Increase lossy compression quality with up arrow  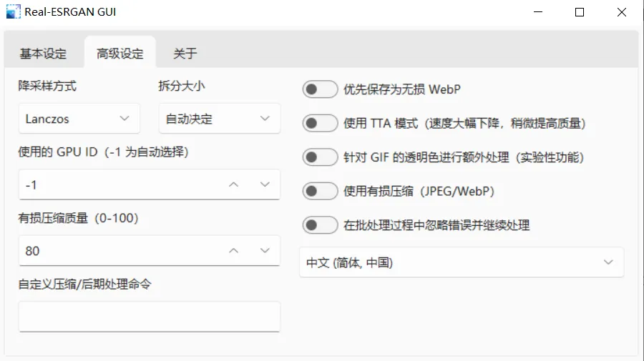[x=234, y=251]
